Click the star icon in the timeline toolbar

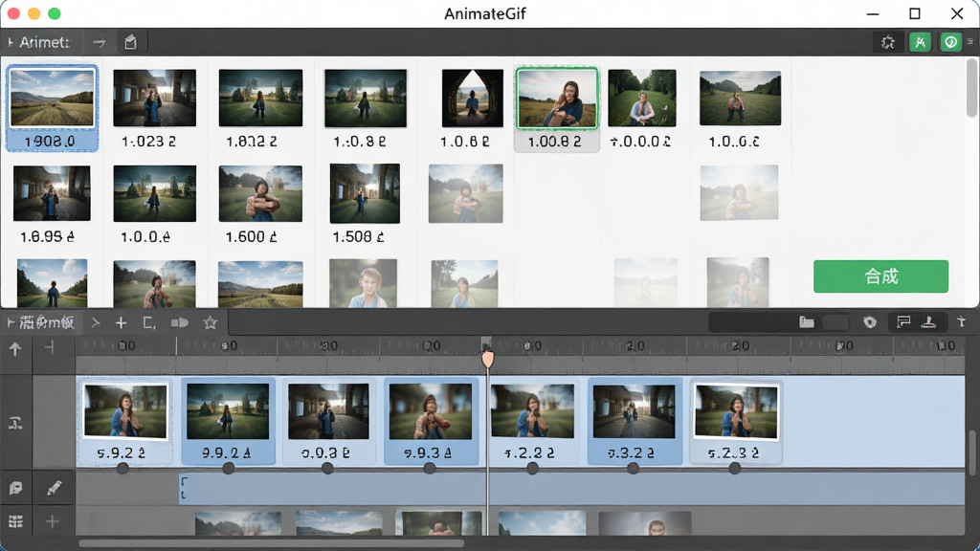tap(211, 323)
